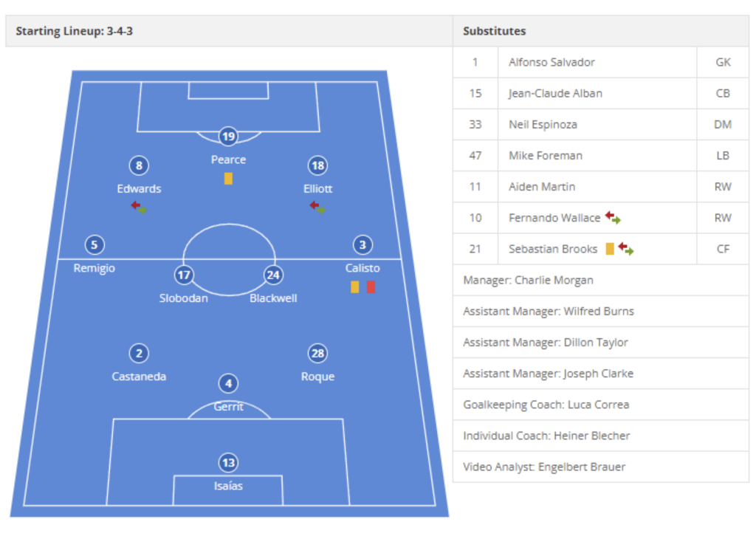
Task: Select goalkeeper Isaías number 13 marker
Action: (228, 462)
